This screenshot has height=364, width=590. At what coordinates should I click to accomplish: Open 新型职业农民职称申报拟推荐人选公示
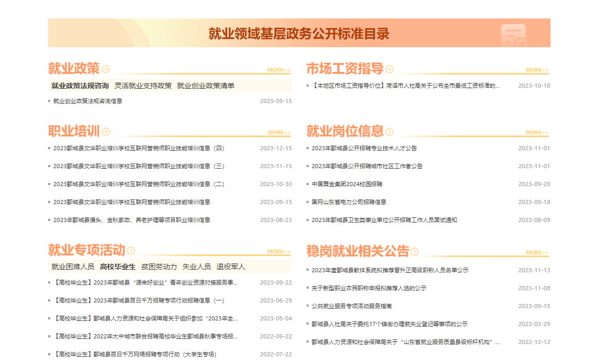pos(369,288)
